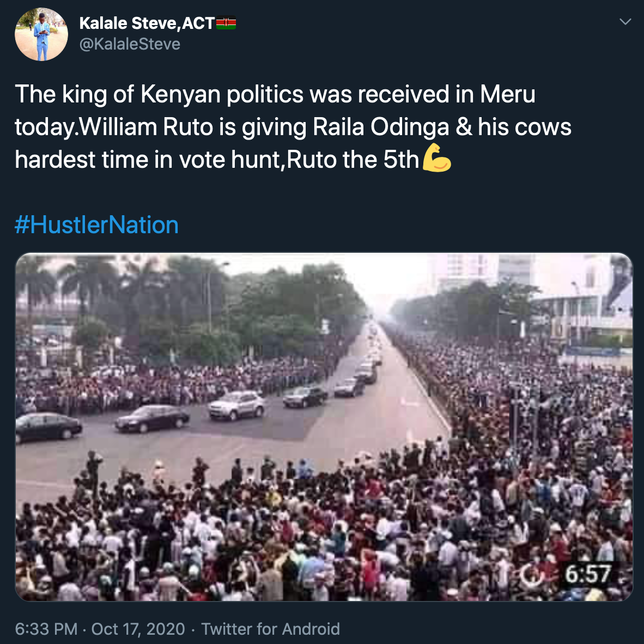Click the flexed bicep emoji in the tweet
This screenshot has width=644, height=644.
click(437, 158)
